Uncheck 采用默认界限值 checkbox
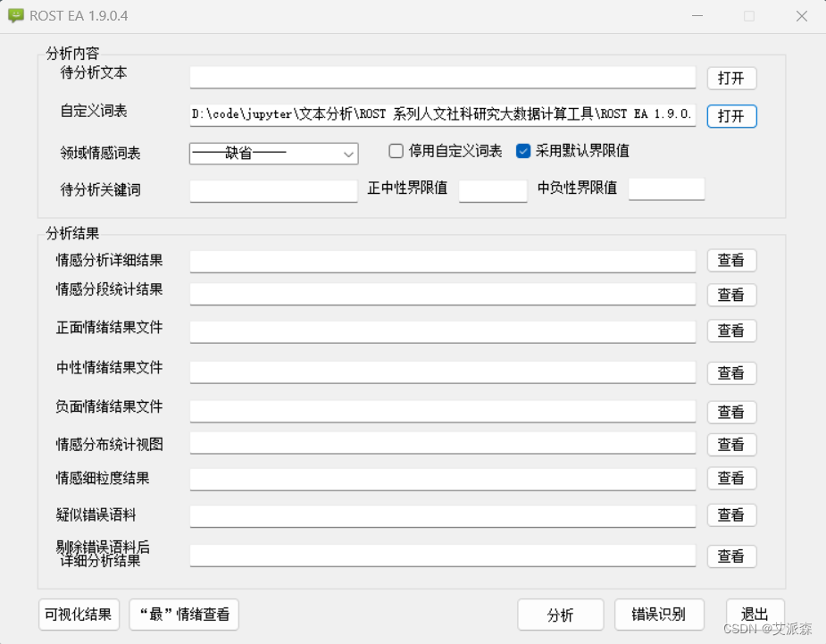The height and width of the screenshot is (644, 826). pos(523,151)
